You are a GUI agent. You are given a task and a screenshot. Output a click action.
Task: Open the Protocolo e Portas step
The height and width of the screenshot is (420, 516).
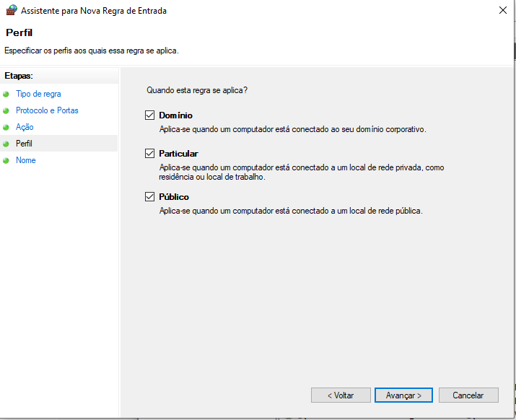tap(47, 110)
